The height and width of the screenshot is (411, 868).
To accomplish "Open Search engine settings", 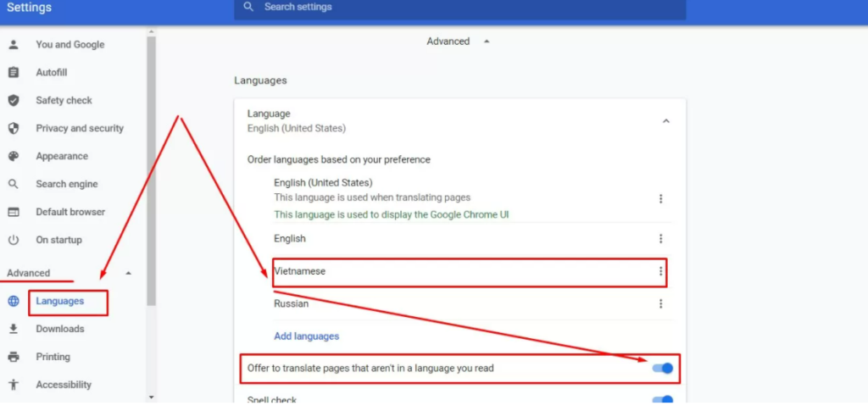I will (66, 184).
